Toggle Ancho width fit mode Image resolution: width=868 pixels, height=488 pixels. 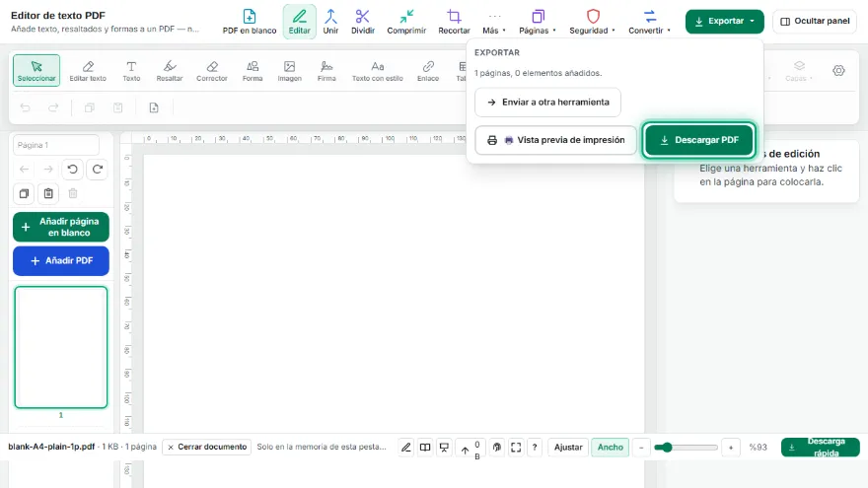pos(610,447)
